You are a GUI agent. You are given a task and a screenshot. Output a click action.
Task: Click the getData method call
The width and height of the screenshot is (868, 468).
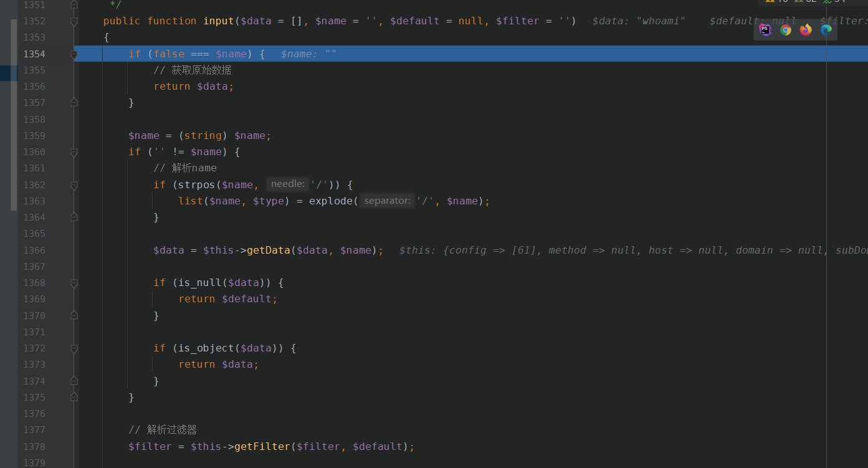[x=269, y=250]
